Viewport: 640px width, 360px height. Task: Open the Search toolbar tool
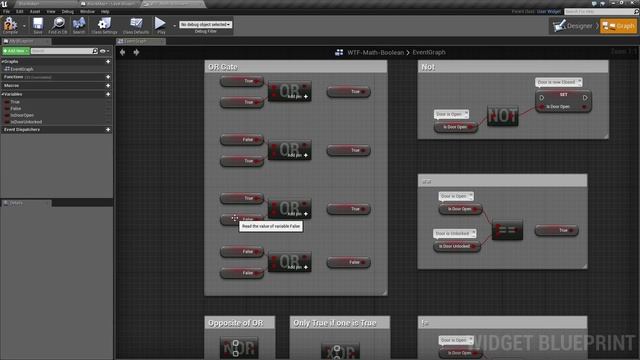(79, 25)
